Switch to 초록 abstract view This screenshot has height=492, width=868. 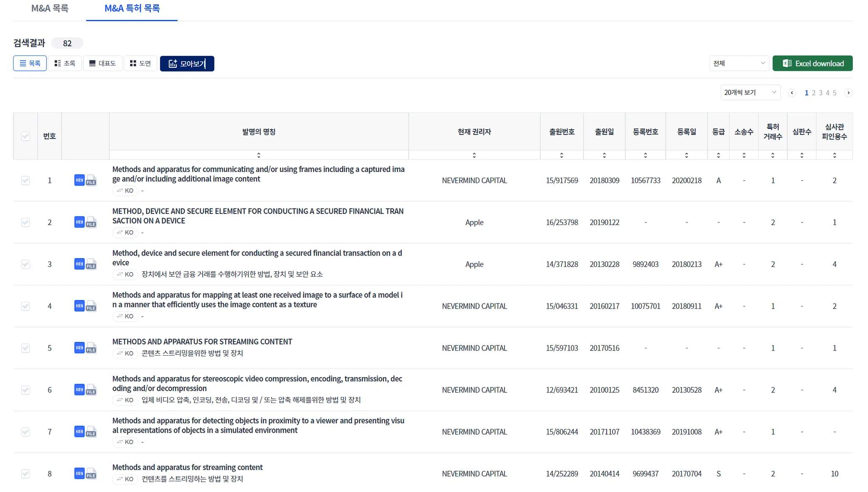(x=65, y=64)
